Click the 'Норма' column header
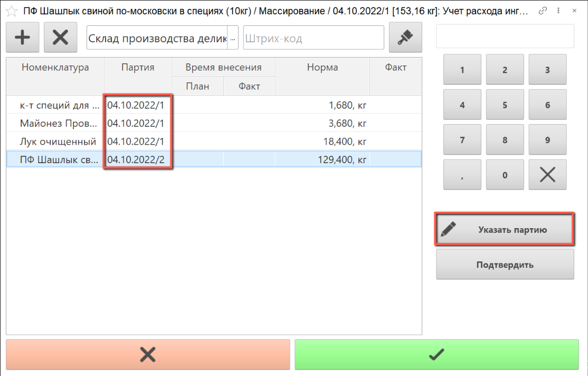Viewport: 588px width, 376px height. 322,68
